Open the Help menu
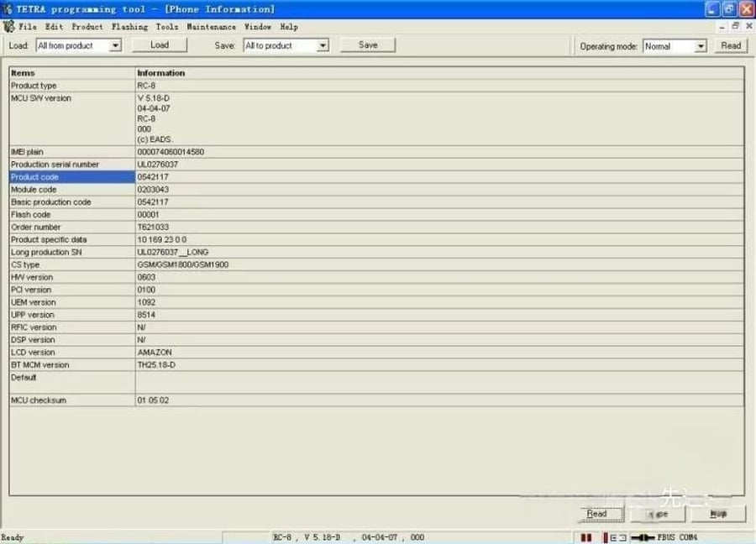Viewport: 756px width, 544px height. coord(289,27)
